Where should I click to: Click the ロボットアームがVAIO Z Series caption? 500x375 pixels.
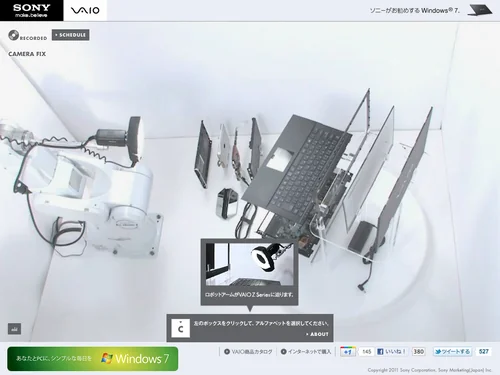[250, 295]
